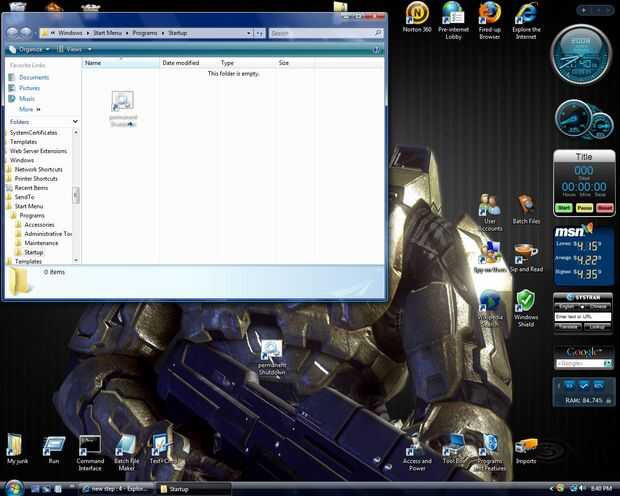Viewport: 620px width, 496px height.
Task: Click the Start Menu breadcrumb in address bar
Action: pyautogui.click(x=107, y=33)
